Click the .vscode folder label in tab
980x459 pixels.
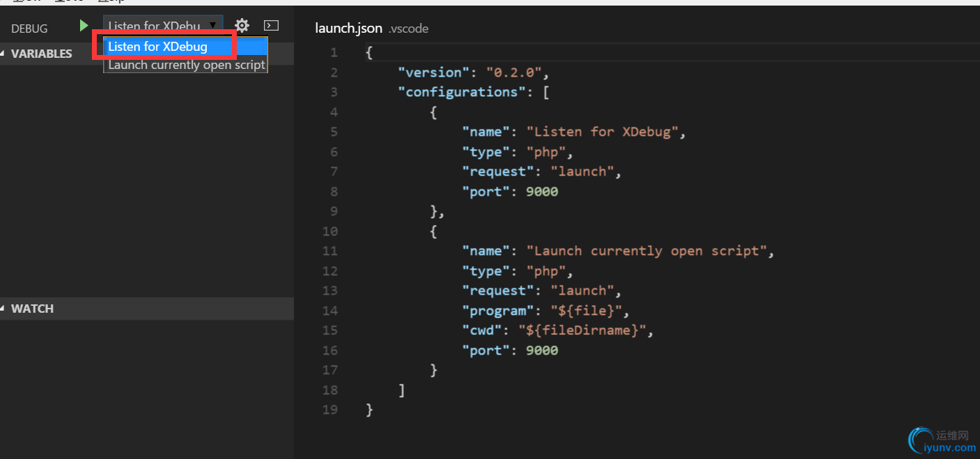coord(409,29)
